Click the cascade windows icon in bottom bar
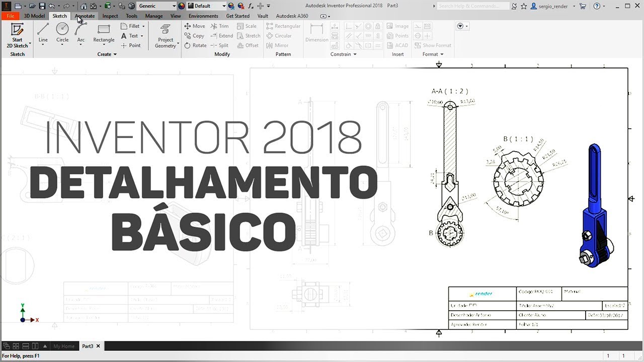 [7, 346]
